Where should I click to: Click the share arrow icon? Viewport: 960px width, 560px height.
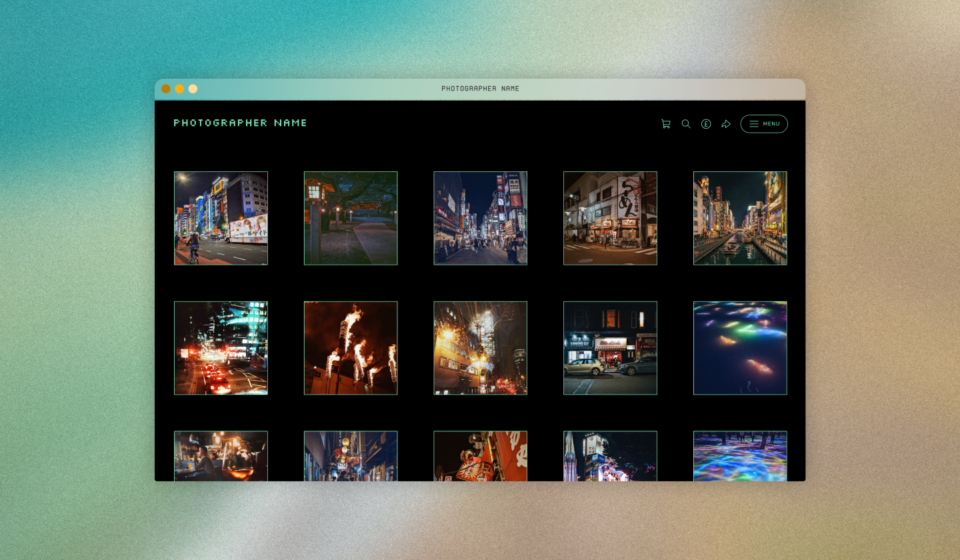click(x=725, y=123)
